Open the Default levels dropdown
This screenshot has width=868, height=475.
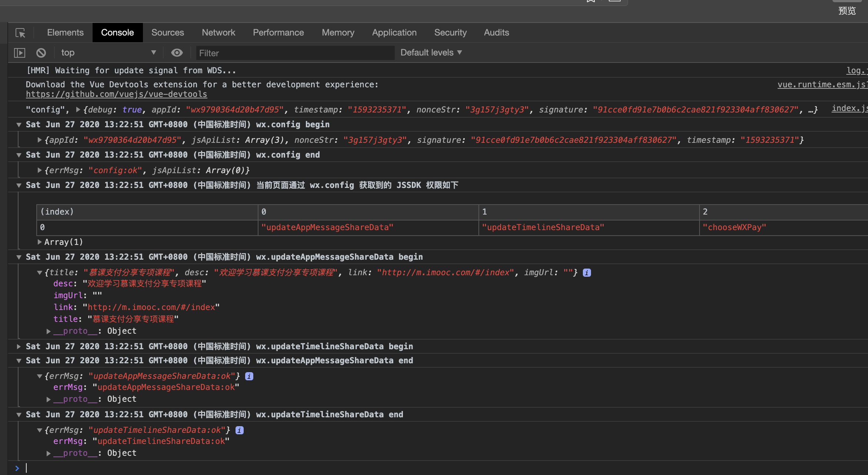click(431, 53)
